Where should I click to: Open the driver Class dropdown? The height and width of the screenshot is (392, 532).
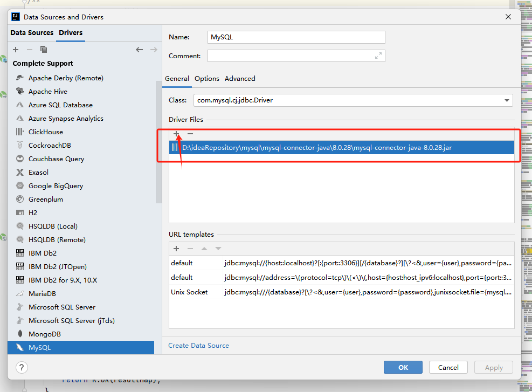pyautogui.click(x=507, y=100)
